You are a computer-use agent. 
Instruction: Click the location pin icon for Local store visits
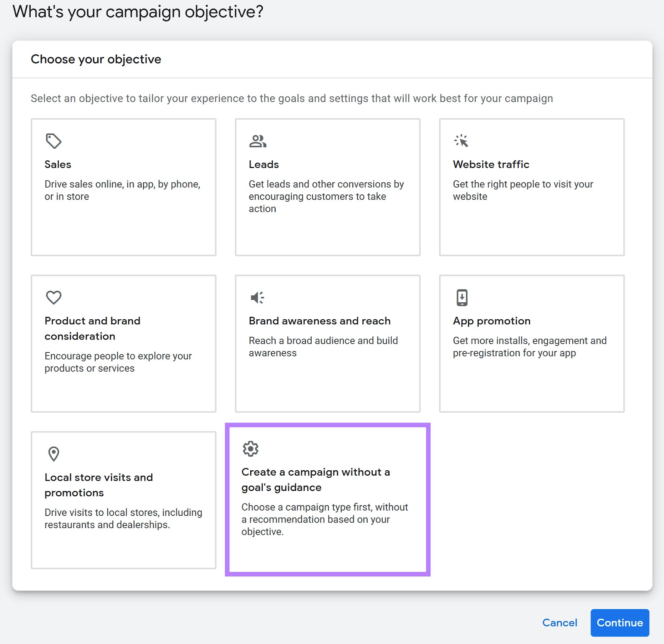pyautogui.click(x=54, y=454)
